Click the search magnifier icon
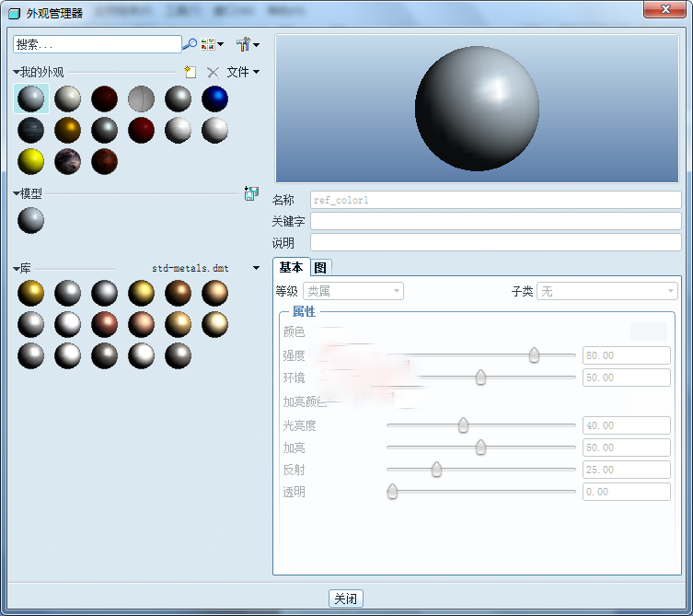Viewport: 693px width, 616px height. [190, 44]
